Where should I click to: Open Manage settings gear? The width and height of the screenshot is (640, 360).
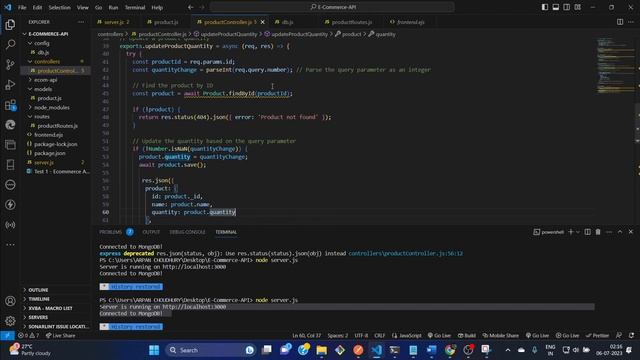tap(10, 321)
